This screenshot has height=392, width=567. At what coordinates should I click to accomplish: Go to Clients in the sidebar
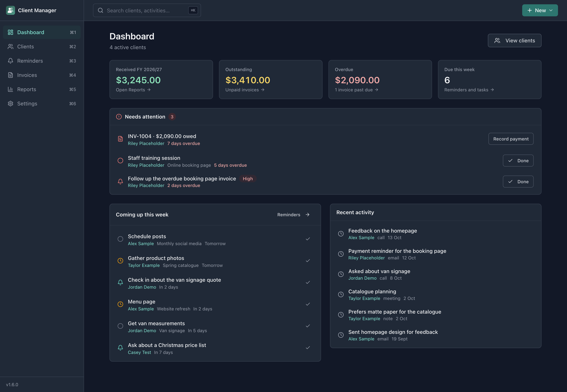pos(42,47)
